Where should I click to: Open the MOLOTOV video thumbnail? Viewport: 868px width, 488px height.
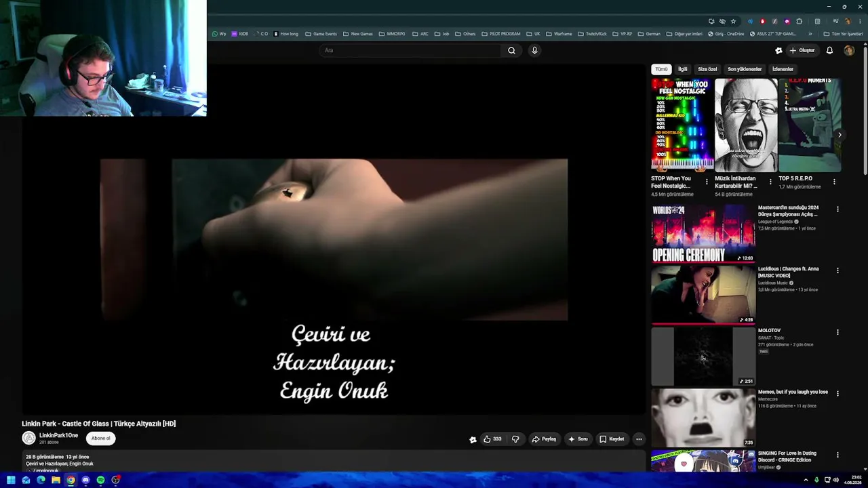coord(703,357)
